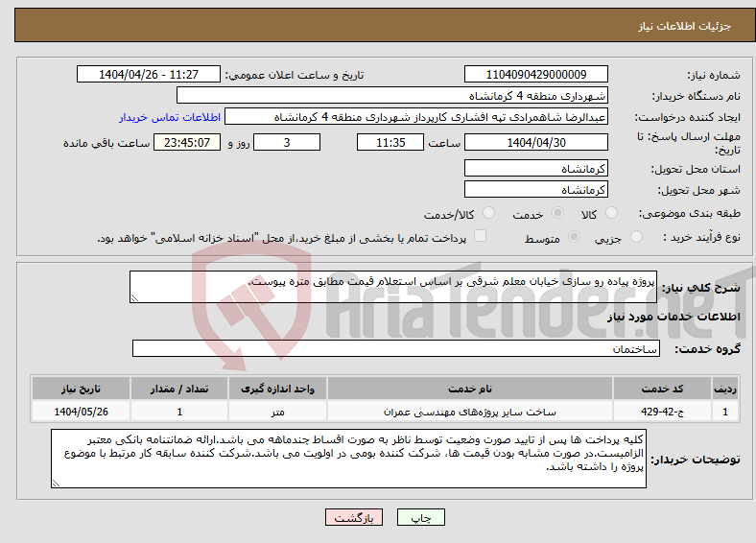Click deadline date field 1404/04/30
756x543 pixels.
(536, 142)
